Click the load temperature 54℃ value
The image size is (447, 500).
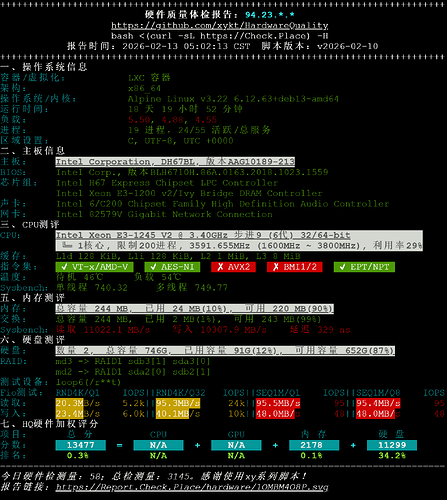point(157,277)
